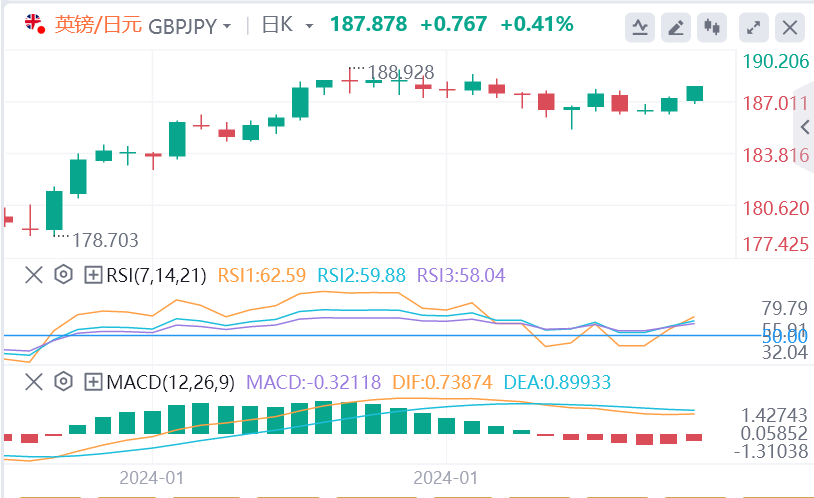The image size is (814, 498).
Task: Click the 178.703 low price marker
Action: (x=104, y=240)
